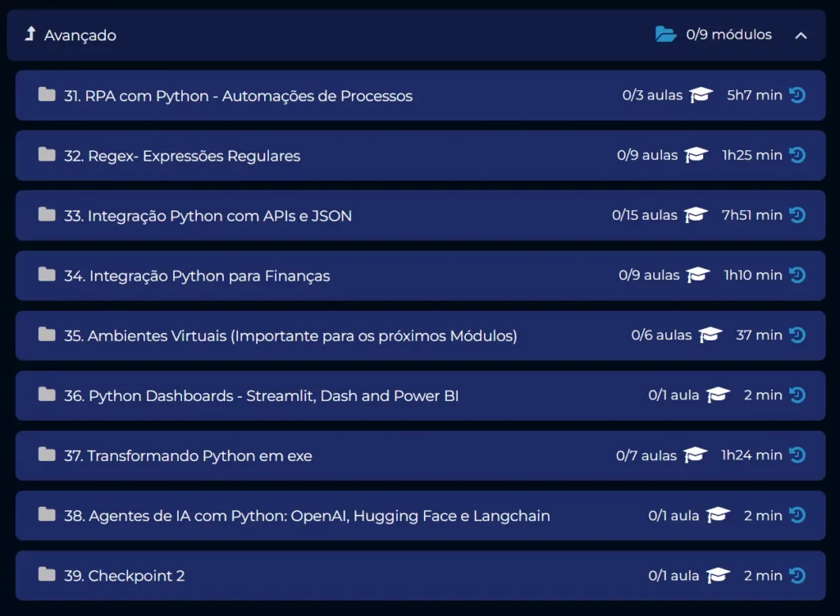
Task: Click folder icon of module 38 Agentes de IA
Action: [47, 515]
